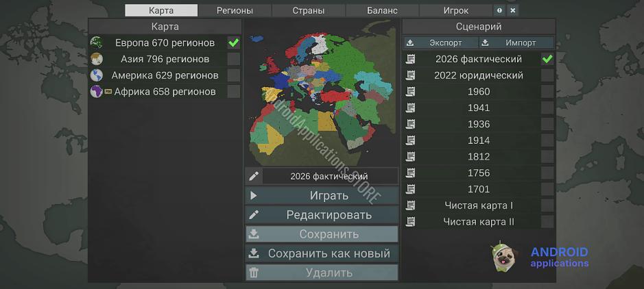The image size is (644, 289).
Task: Click scroll icon of 1756 scenario
Action: (x=410, y=173)
